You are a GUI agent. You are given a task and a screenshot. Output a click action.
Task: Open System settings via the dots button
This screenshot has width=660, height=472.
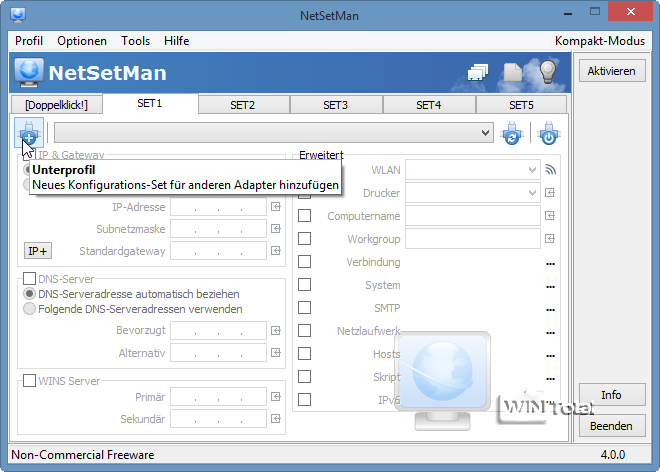coord(550,287)
